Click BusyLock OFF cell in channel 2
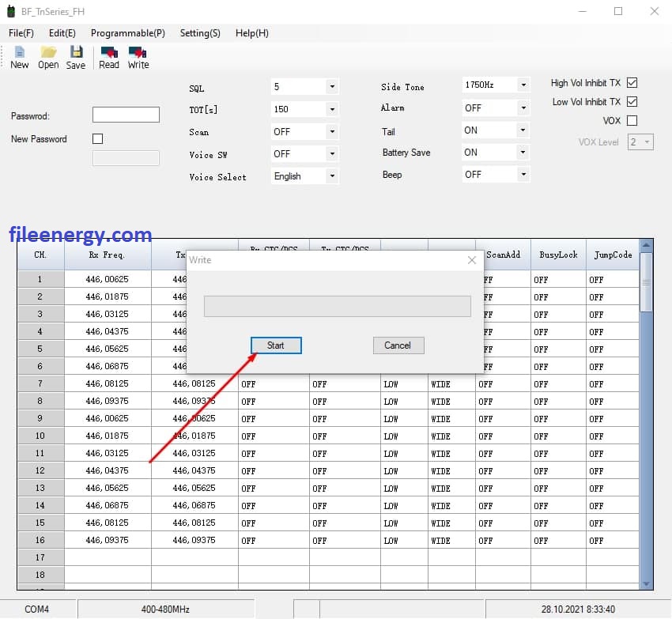The width and height of the screenshot is (672, 619). pyautogui.click(x=558, y=297)
